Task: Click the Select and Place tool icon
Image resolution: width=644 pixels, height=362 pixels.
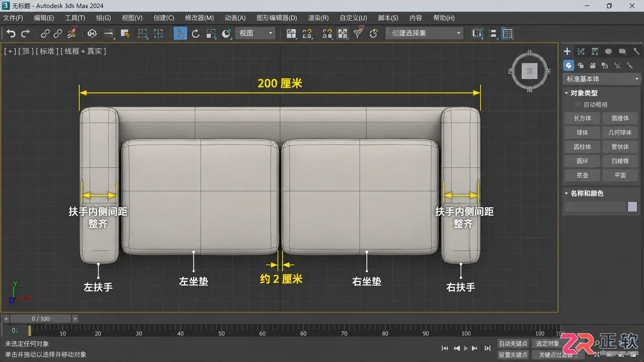Action: 226,34
